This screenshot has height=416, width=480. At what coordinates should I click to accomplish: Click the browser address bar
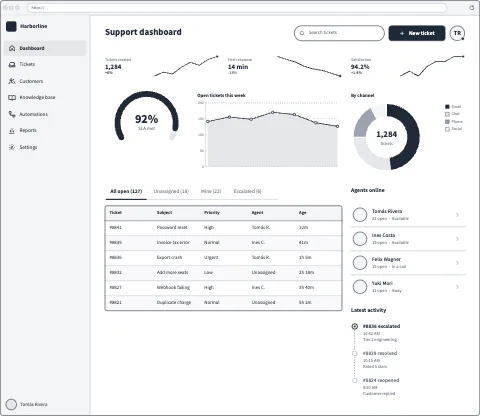pos(237,7)
